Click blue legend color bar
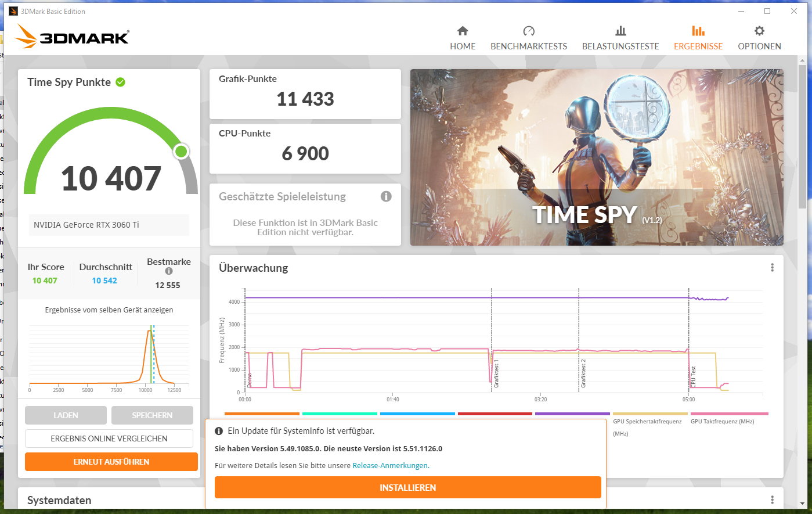 click(417, 414)
